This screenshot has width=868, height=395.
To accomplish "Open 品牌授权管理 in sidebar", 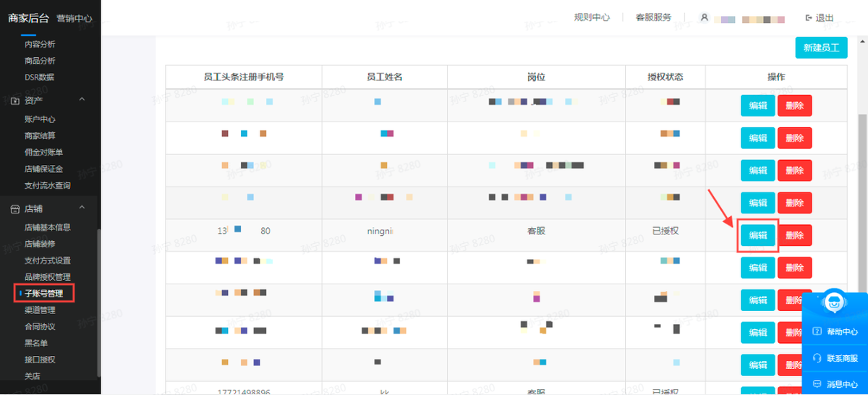I will pyautogui.click(x=48, y=277).
